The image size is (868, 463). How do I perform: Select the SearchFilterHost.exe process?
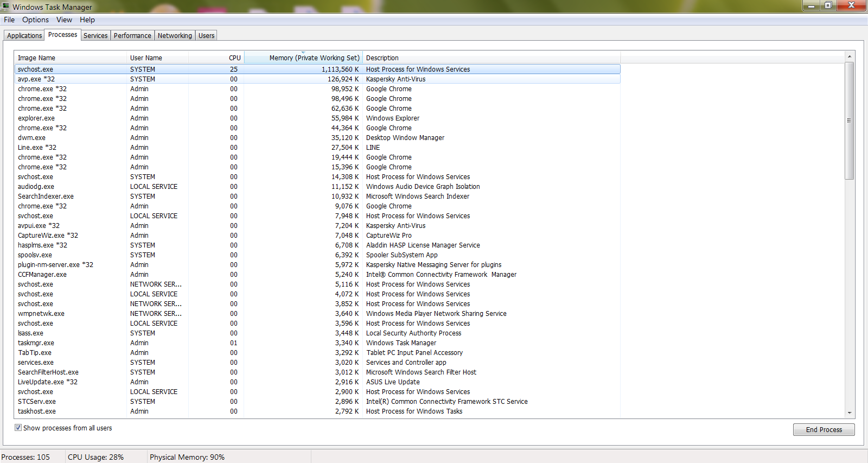(x=317, y=372)
